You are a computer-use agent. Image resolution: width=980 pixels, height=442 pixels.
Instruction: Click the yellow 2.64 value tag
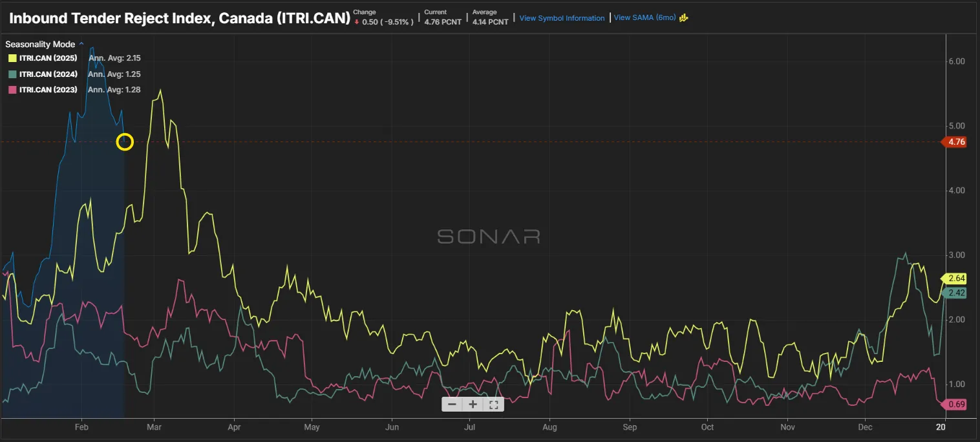click(956, 279)
